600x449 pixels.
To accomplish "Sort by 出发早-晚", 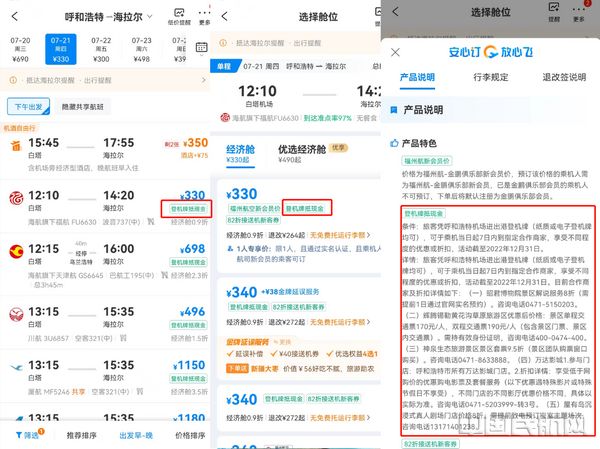I will (136, 435).
